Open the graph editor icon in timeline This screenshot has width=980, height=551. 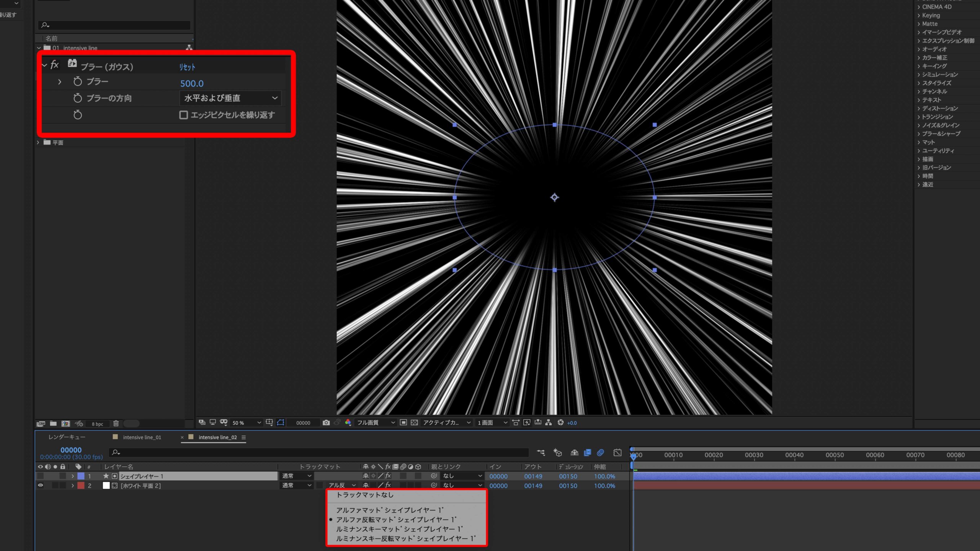(x=617, y=453)
